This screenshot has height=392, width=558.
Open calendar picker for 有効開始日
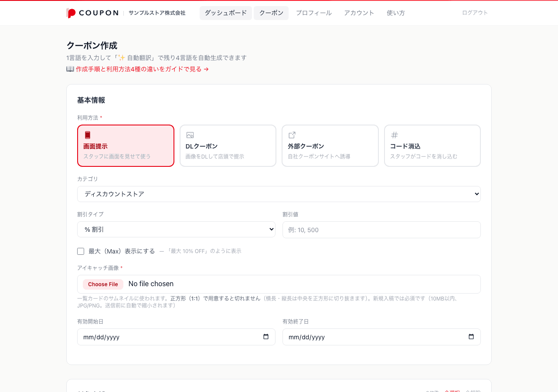tap(266, 337)
